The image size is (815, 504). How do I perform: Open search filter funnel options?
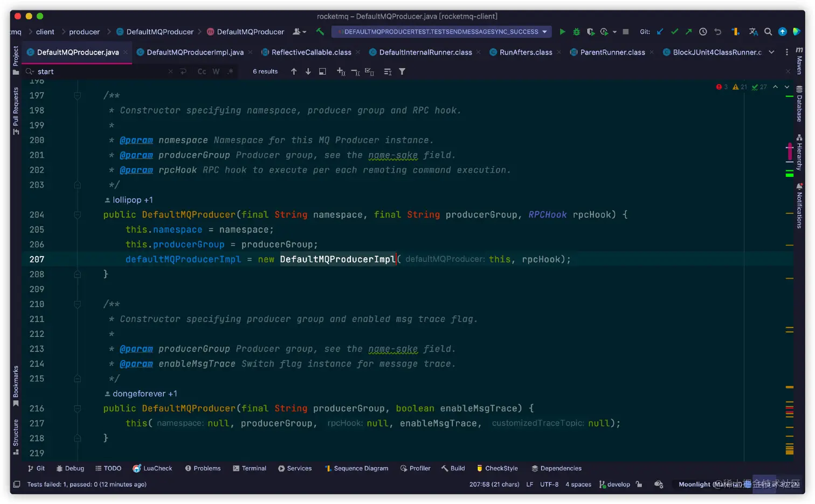tap(402, 72)
